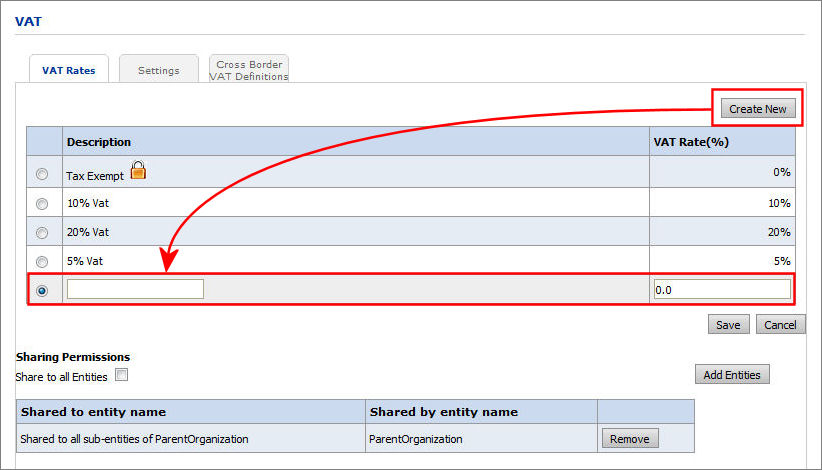Remove the ParentOrganization sharing entry

[630, 438]
